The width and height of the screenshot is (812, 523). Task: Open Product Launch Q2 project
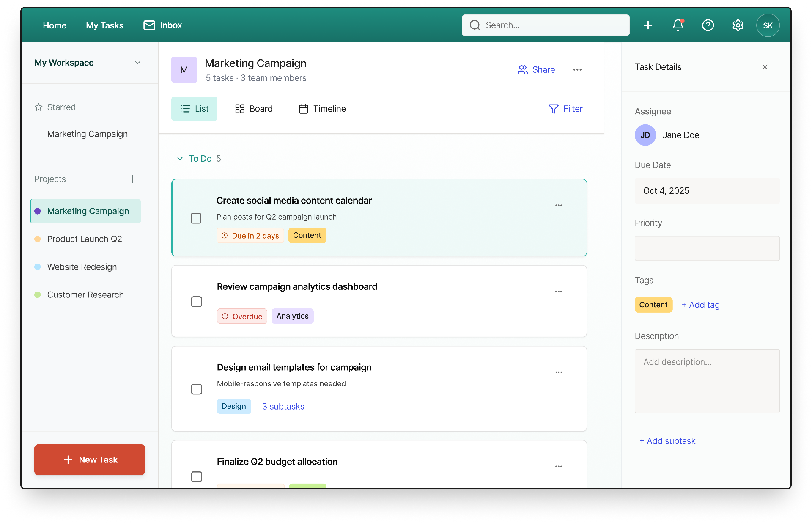point(85,239)
